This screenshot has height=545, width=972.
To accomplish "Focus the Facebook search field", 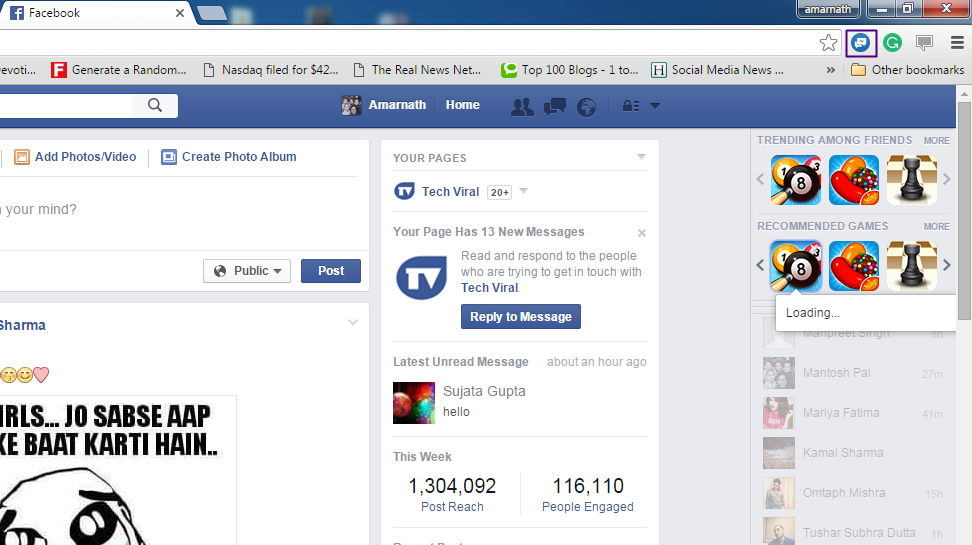I will [x=66, y=105].
